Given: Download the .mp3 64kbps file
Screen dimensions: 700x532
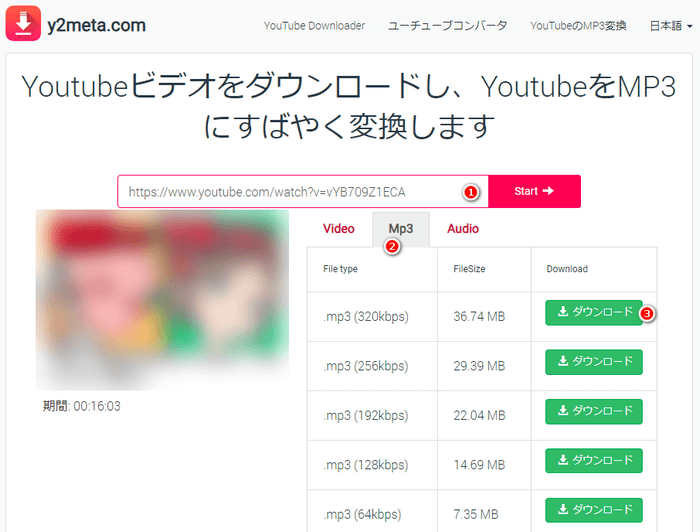Looking at the screenshot, I should tap(594, 510).
